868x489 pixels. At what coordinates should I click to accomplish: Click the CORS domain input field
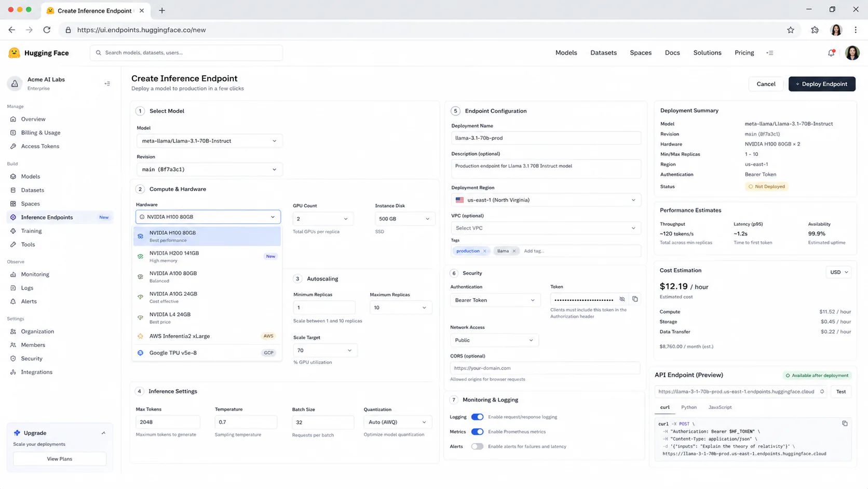point(545,368)
